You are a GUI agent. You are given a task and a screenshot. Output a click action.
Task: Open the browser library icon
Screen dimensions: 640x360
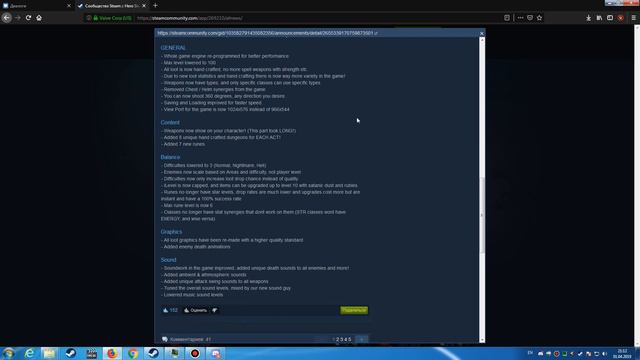599,18
